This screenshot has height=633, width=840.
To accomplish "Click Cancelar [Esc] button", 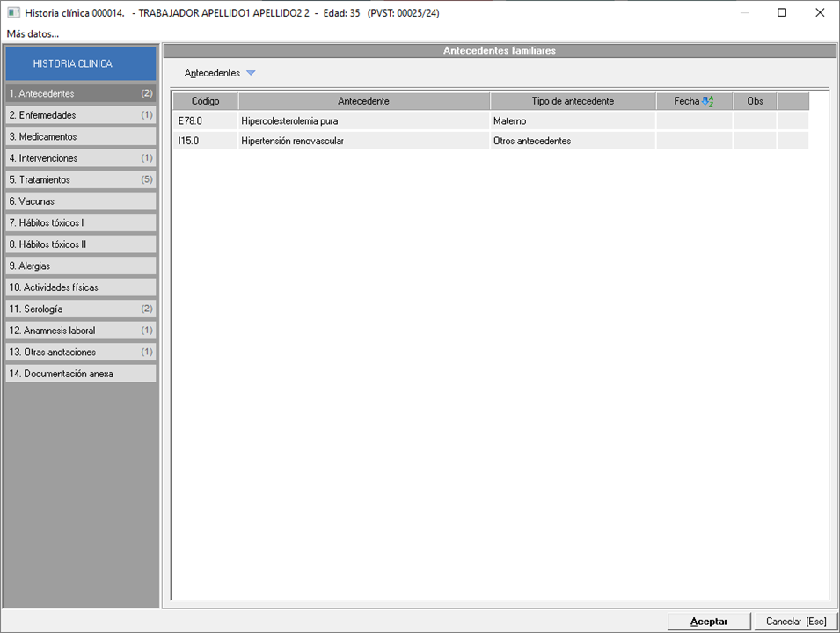I will (x=795, y=622).
